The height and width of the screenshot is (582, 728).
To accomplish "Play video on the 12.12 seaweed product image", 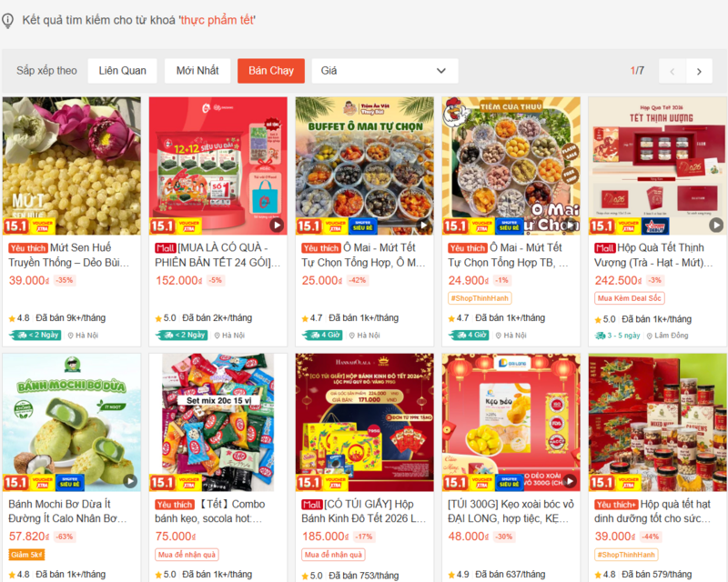I will [277, 226].
